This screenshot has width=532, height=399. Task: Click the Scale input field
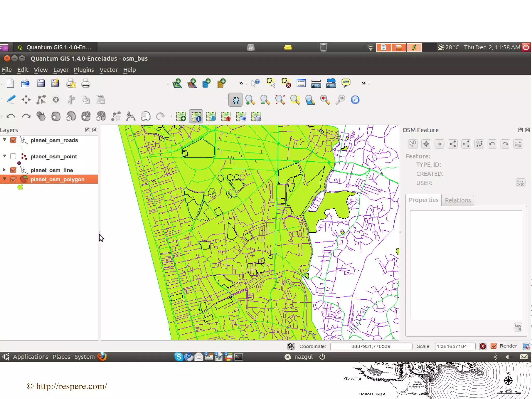[x=455, y=346]
